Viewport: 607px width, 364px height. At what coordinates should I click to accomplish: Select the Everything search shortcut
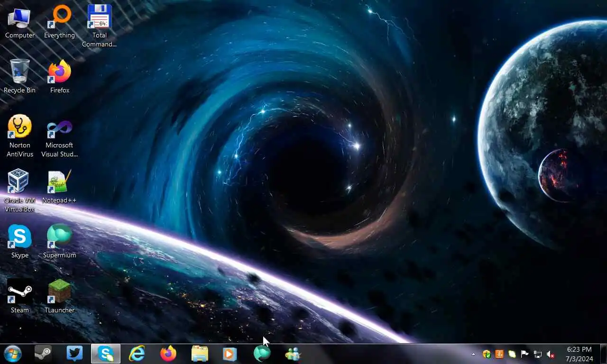point(59,22)
